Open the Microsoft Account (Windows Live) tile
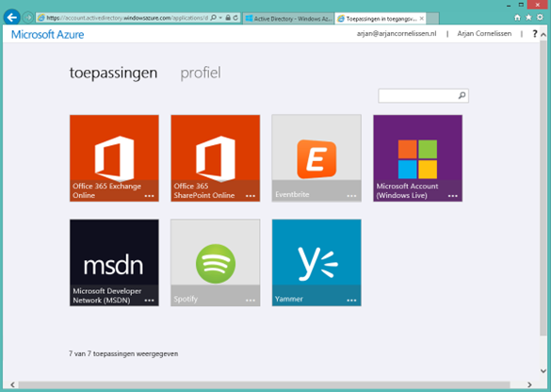The height and width of the screenshot is (392, 551). (418, 158)
